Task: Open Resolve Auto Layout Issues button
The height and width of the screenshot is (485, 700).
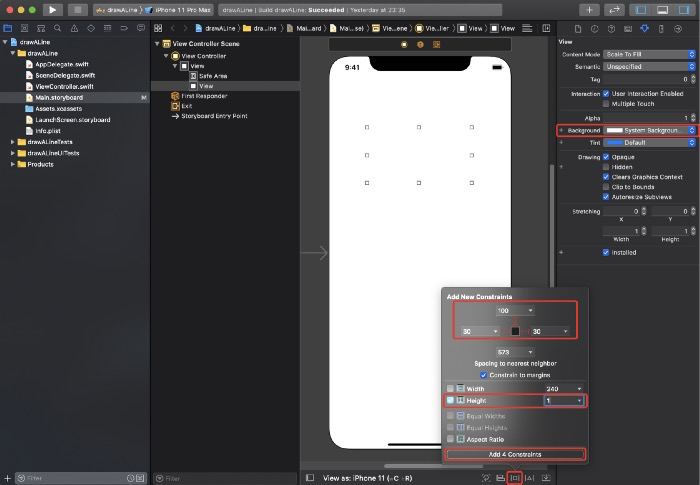Action: click(x=530, y=478)
